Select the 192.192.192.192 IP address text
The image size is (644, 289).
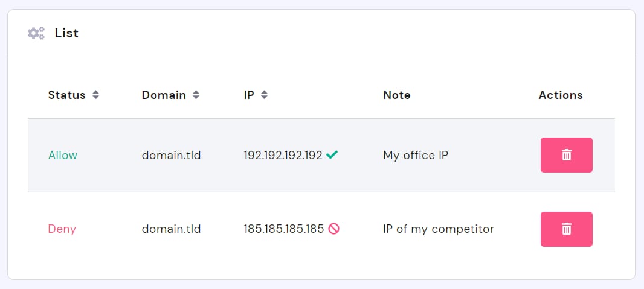[x=283, y=155]
